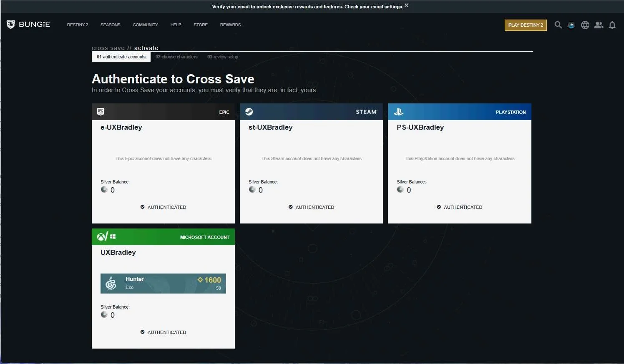Open the Store menu
624x364 pixels.
click(201, 25)
